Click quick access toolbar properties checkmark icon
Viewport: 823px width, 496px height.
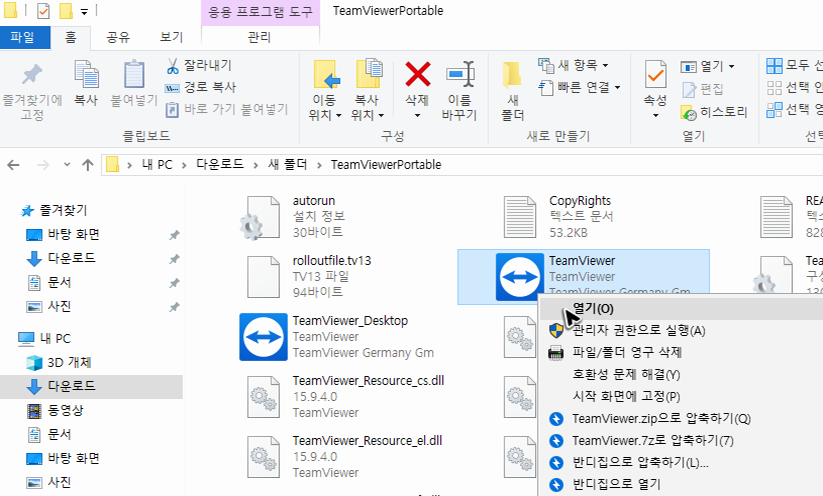44,10
